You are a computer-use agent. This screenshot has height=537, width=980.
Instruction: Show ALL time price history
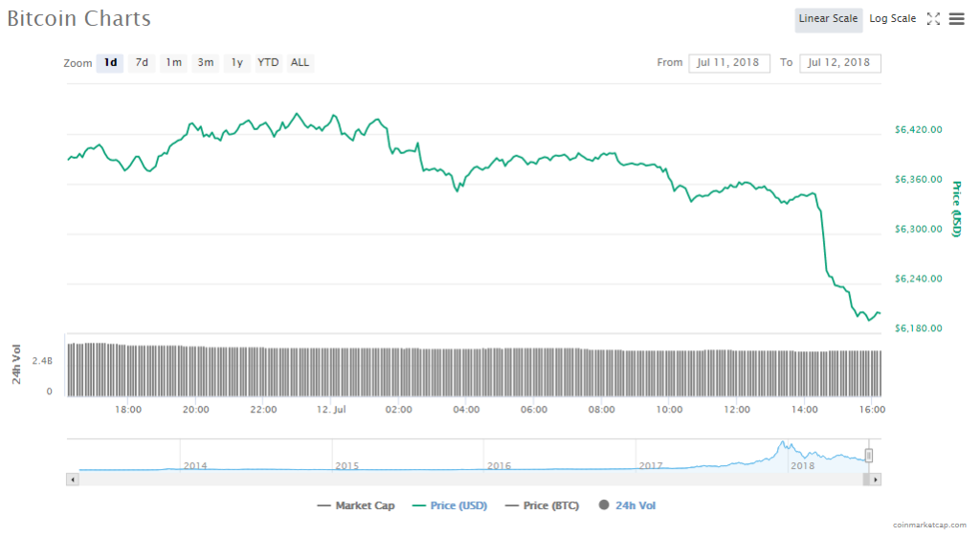[x=300, y=63]
